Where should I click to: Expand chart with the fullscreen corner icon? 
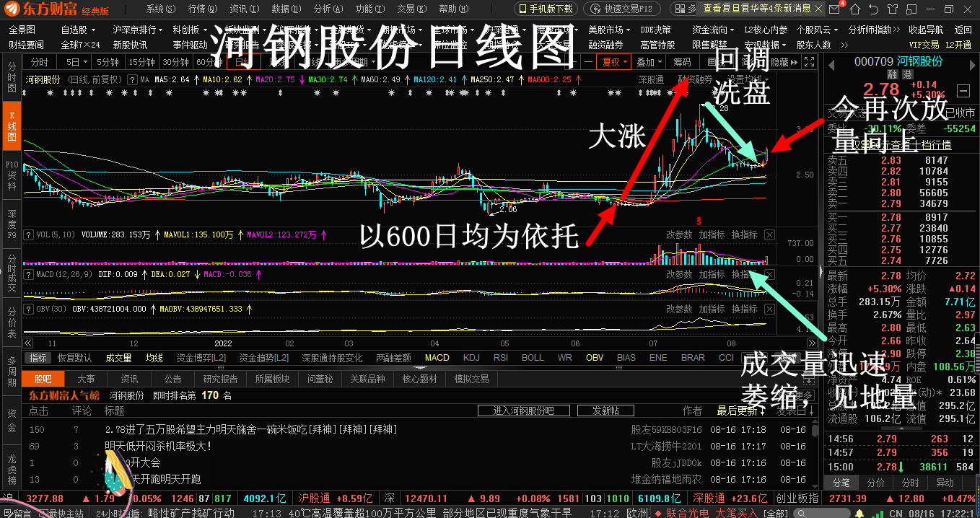pos(808,61)
